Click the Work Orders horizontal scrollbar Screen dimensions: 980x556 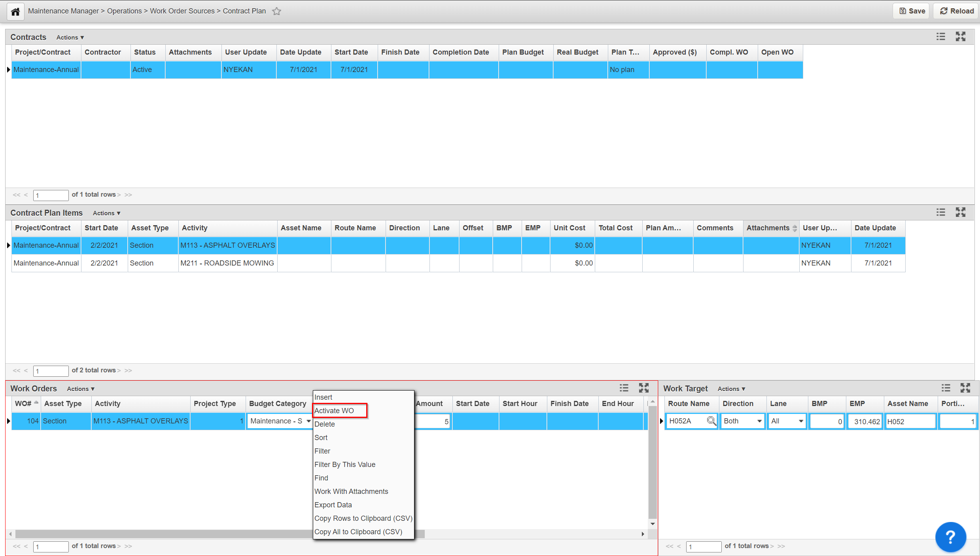pyautogui.click(x=158, y=534)
